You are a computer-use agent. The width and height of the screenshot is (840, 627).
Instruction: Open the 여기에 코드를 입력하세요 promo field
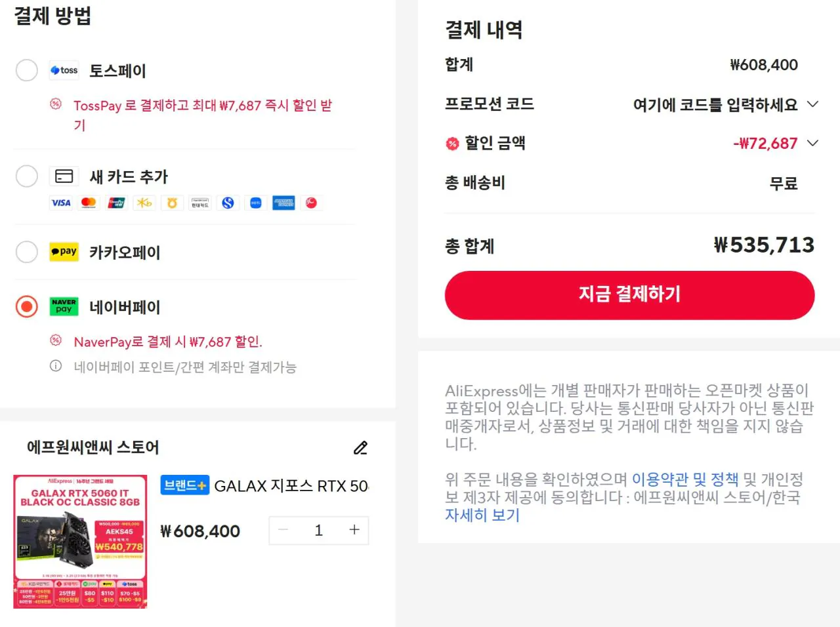715,105
